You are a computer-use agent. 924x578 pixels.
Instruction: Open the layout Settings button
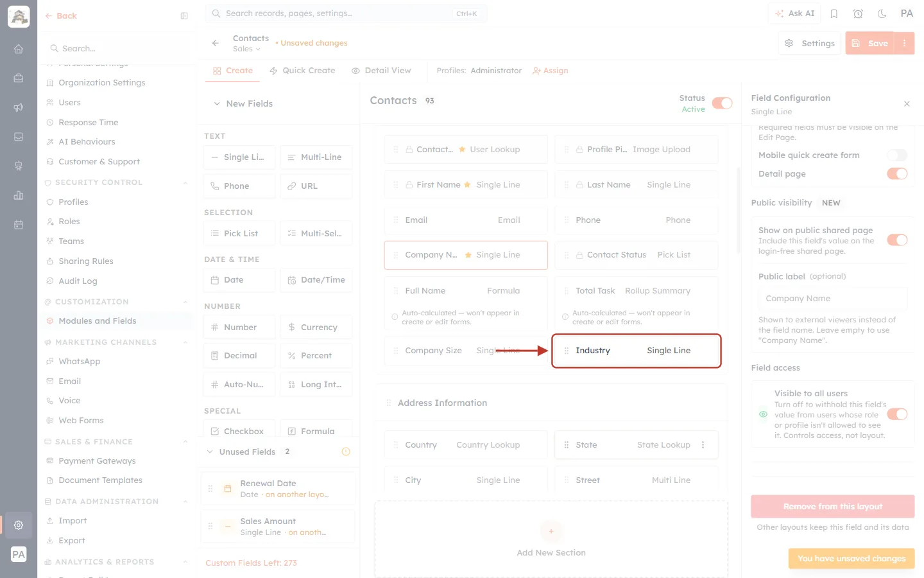pyautogui.click(x=810, y=43)
